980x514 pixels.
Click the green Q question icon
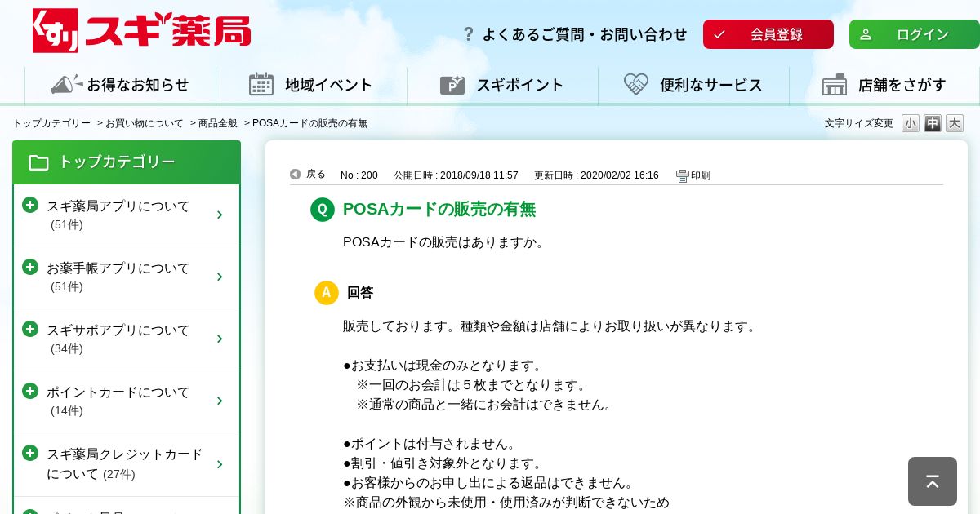pos(323,210)
